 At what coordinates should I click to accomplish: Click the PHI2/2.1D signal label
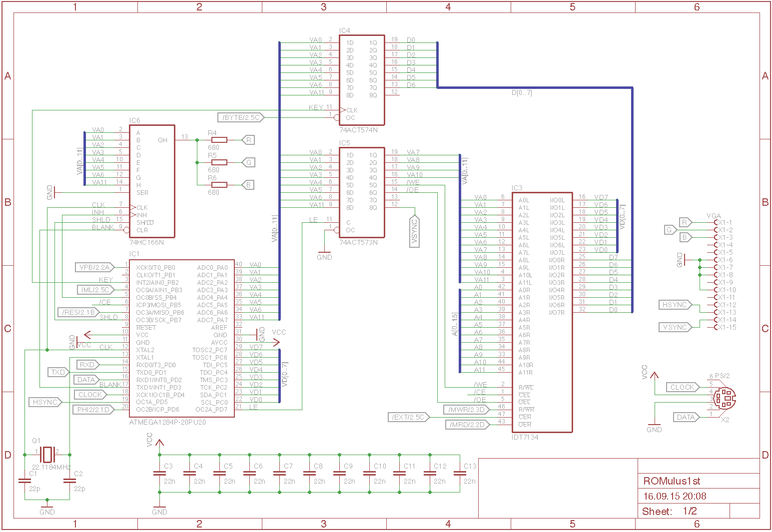93,410
